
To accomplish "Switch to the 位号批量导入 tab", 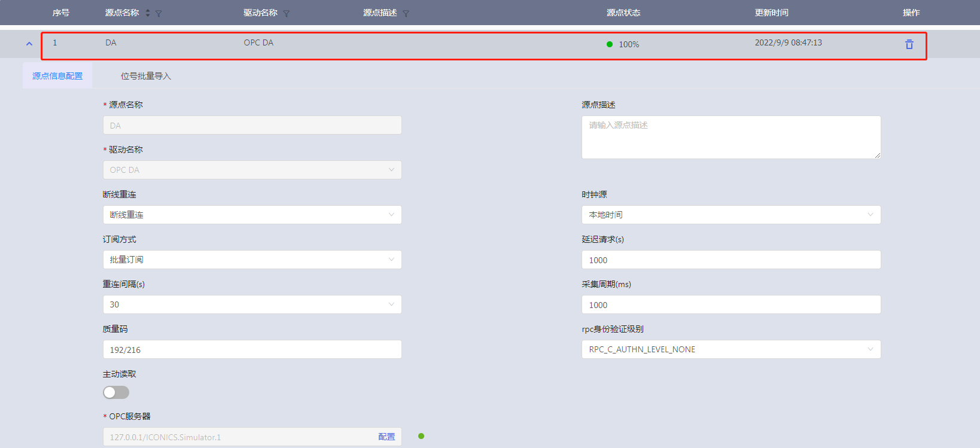I will [x=146, y=76].
